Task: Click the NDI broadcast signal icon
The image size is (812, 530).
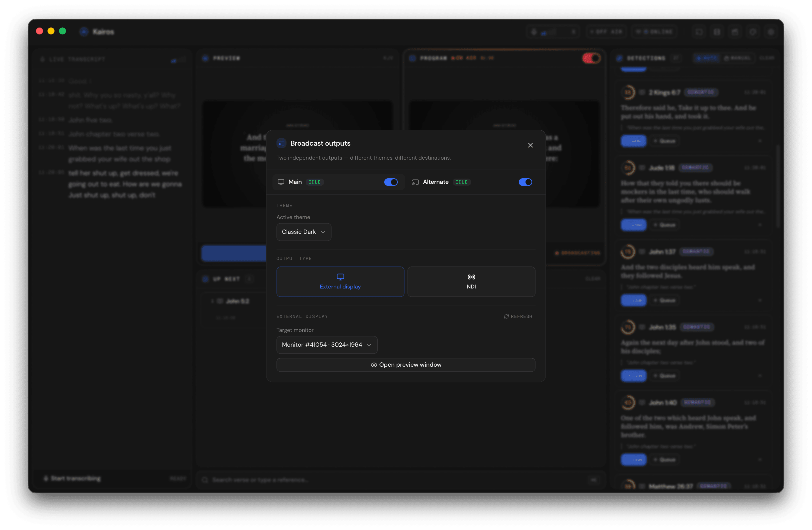Action: [471, 277]
